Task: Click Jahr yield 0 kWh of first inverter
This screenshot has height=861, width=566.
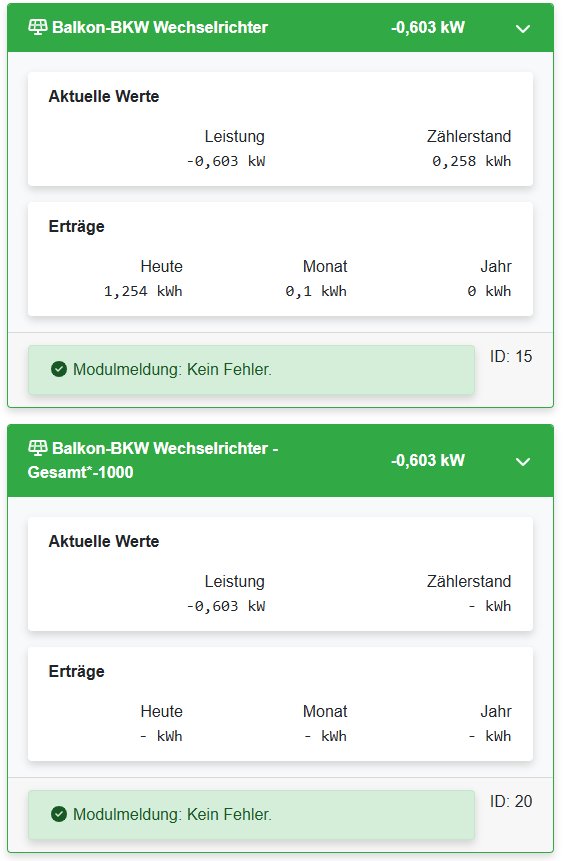Action: [489, 292]
